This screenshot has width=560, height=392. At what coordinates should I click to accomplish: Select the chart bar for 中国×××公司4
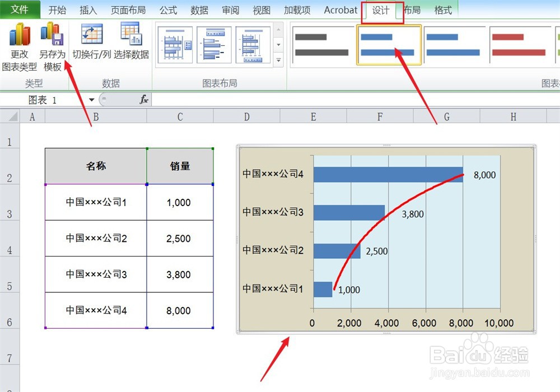[388, 175]
